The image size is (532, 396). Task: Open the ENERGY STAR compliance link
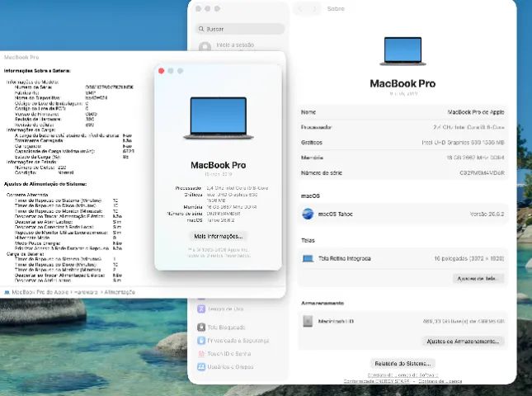[x=377, y=381]
